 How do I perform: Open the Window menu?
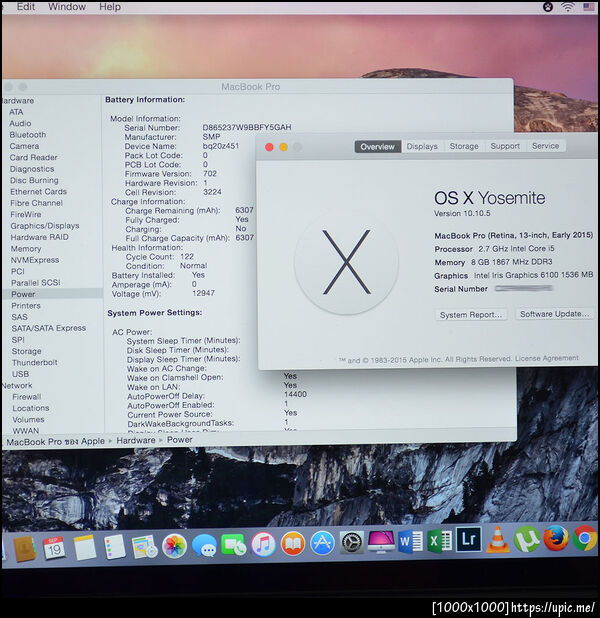[x=67, y=7]
